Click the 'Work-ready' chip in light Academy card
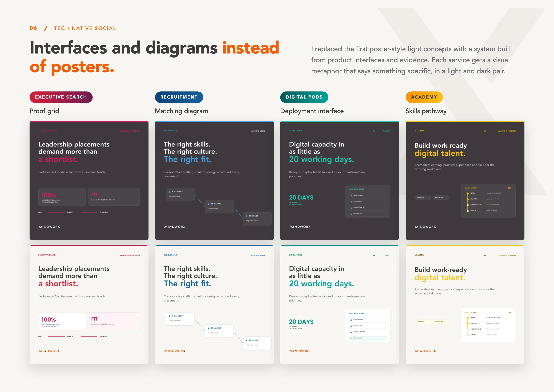 (x=441, y=322)
